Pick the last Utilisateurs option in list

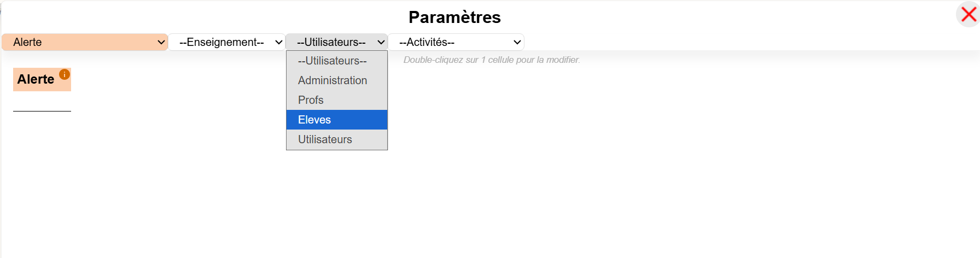(337, 139)
